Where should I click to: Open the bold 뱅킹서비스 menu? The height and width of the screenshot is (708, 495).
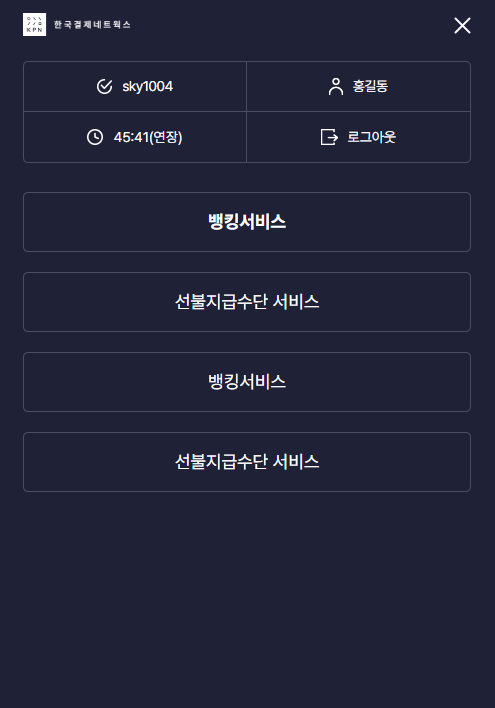[x=247, y=222]
